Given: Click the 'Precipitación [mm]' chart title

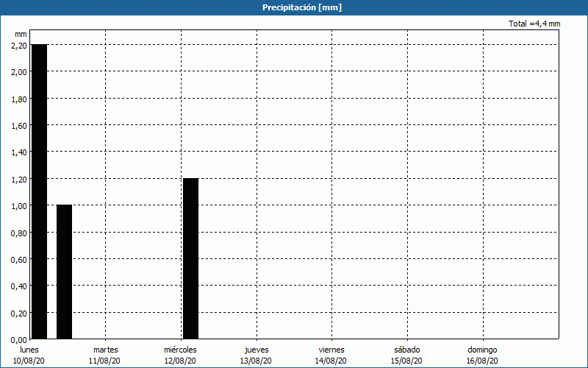Looking at the screenshot, I should (x=302, y=7).
